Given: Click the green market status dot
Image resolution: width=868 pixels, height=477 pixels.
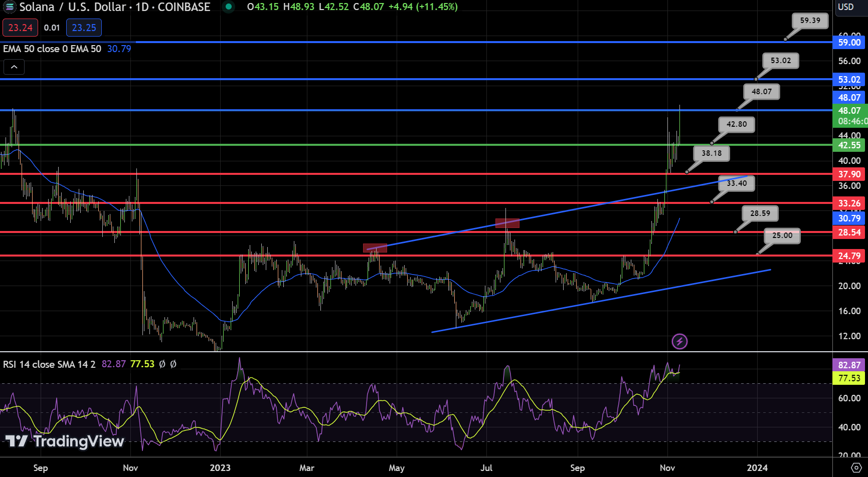Looking at the screenshot, I should click(x=229, y=7).
